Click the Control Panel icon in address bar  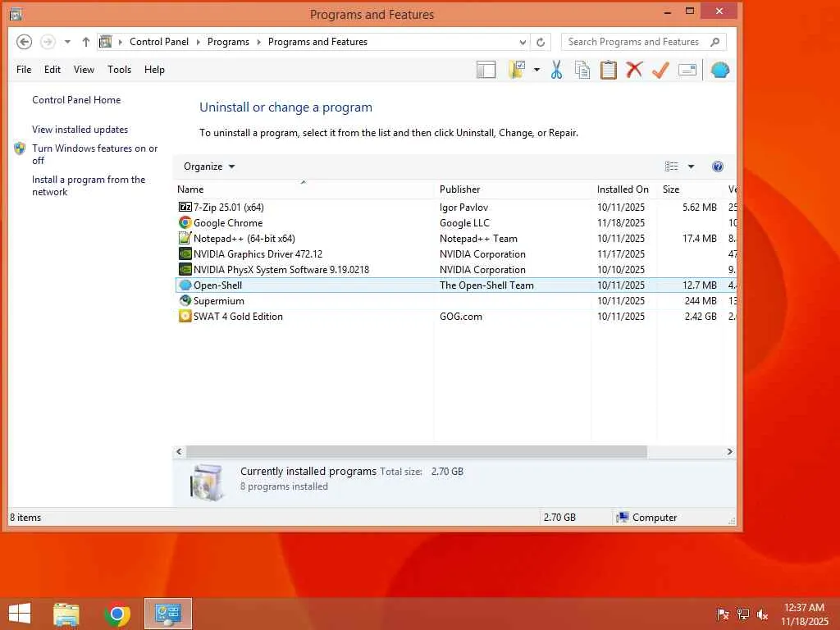tap(106, 42)
